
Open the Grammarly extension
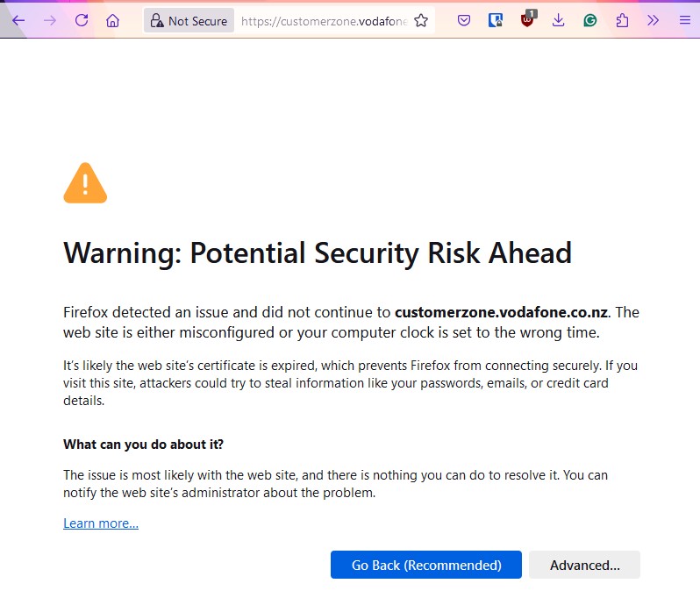click(590, 20)
